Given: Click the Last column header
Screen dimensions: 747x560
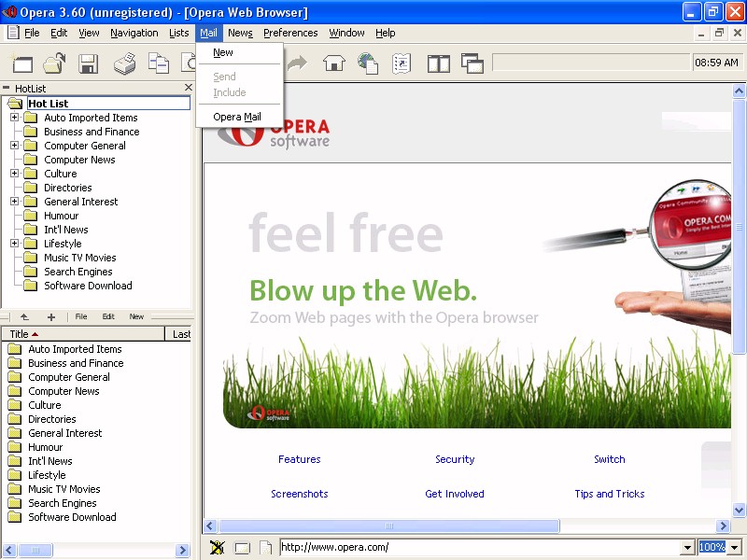Looking at the screenshot, I should pos(178,334).
